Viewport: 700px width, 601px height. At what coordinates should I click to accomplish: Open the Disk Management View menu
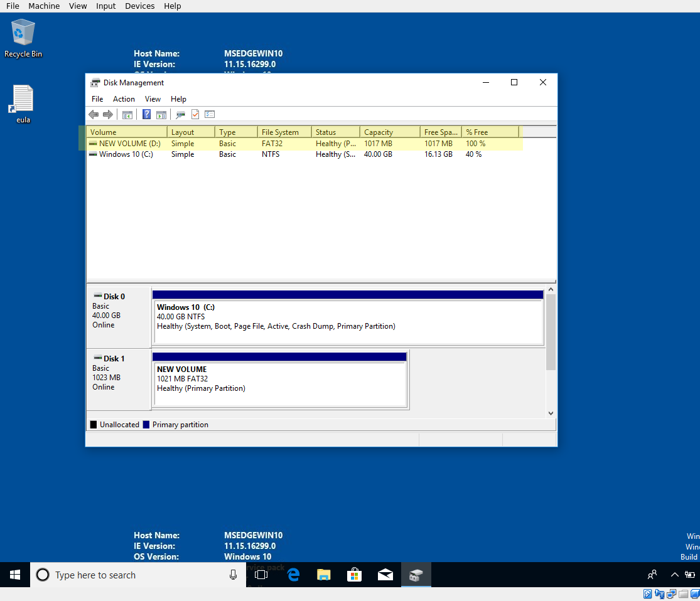click(153, 99)
